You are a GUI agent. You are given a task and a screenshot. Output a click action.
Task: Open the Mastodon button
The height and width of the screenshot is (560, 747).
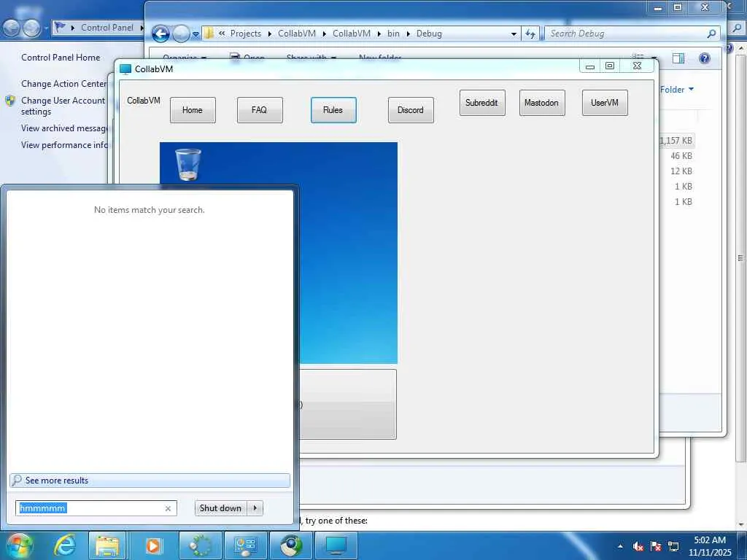click(542, 102)
